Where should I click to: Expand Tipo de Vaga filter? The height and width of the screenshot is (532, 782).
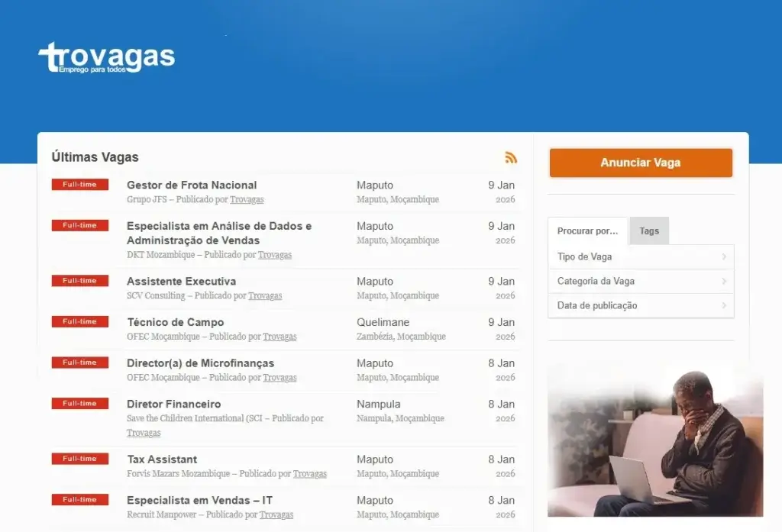click(x=641, y=256)
